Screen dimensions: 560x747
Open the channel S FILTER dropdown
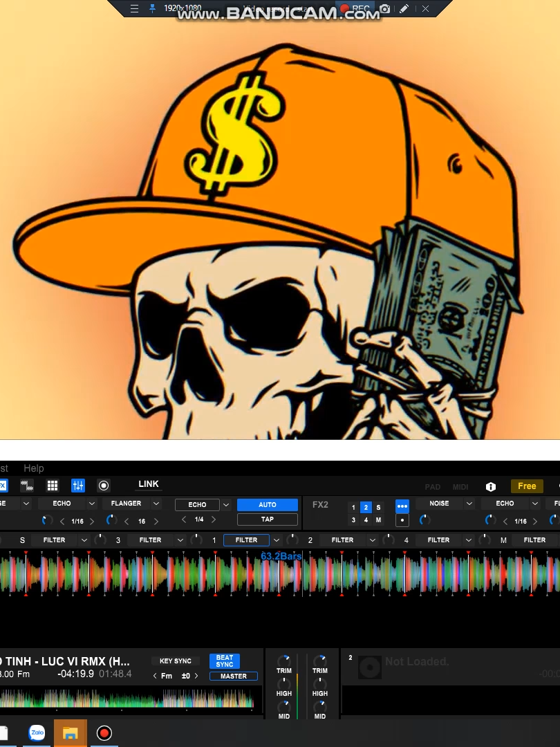(x=84, y=539)
